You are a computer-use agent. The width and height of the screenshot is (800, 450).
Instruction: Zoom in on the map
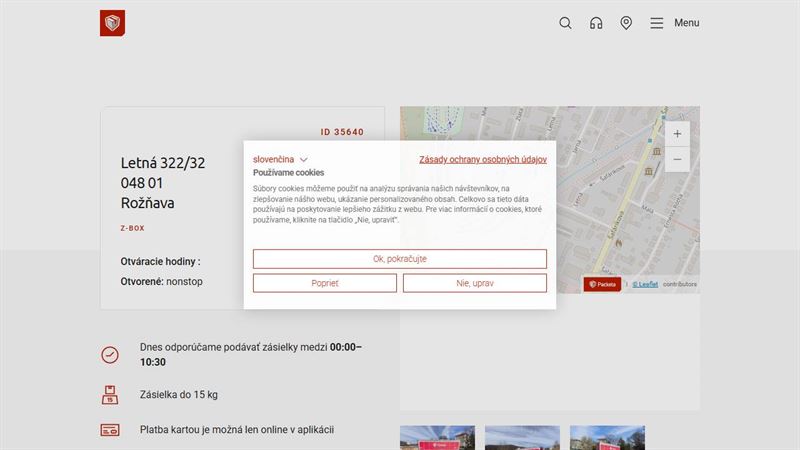click(677, 134)
